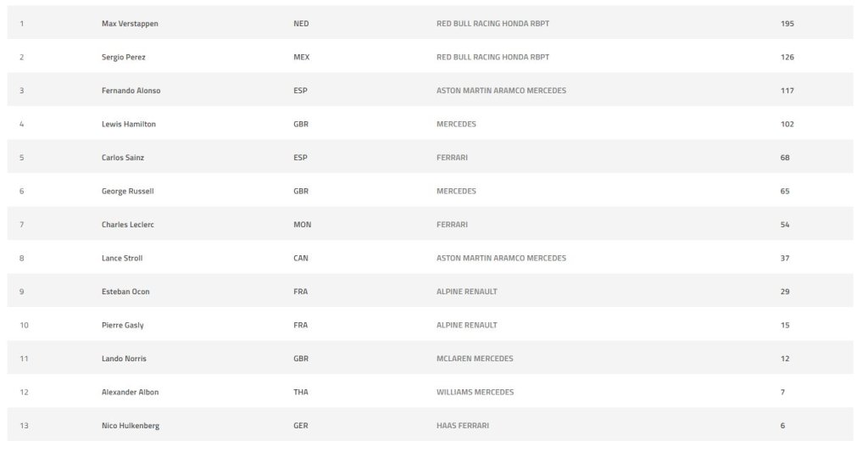Click driver name Max Verstappen
Viewport: 868px width, 452px height.
tap(130, 24)
